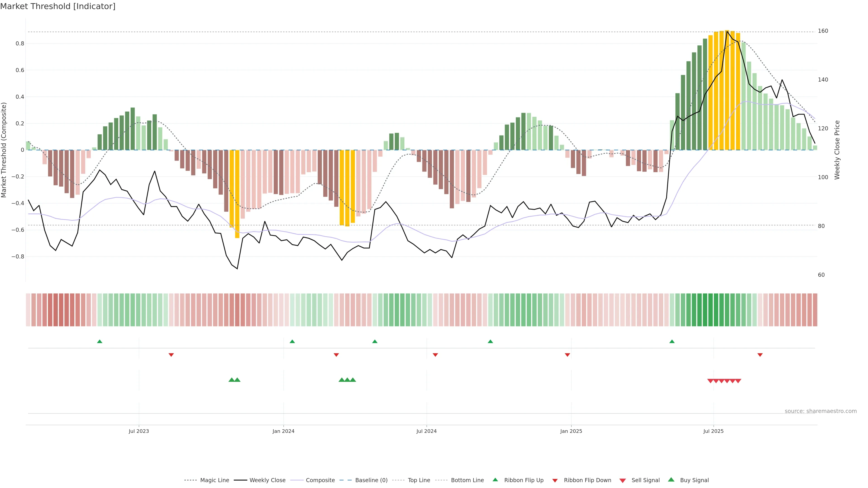This screenshot has width=868, height=488.
Task: Click the Market Threshold [Indicator] title
Action: click(58, 6)
